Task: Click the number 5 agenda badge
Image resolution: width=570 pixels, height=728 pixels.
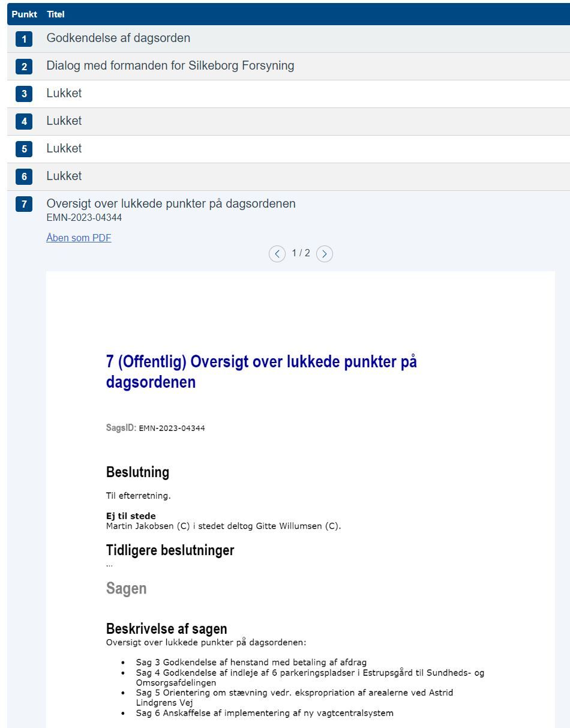Action: pyautogui.click(x=24, y=149)
